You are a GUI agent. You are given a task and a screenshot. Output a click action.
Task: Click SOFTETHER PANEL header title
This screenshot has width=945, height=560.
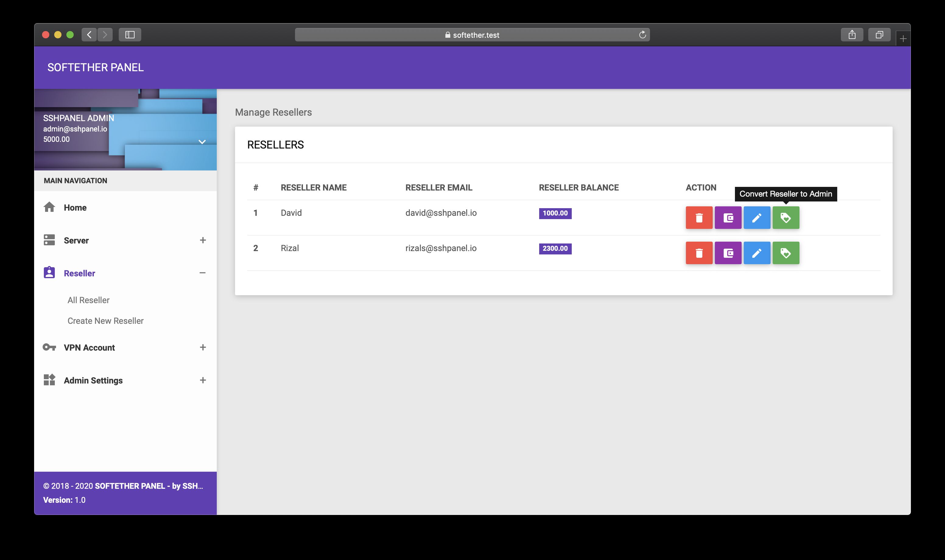coord(96,68)
